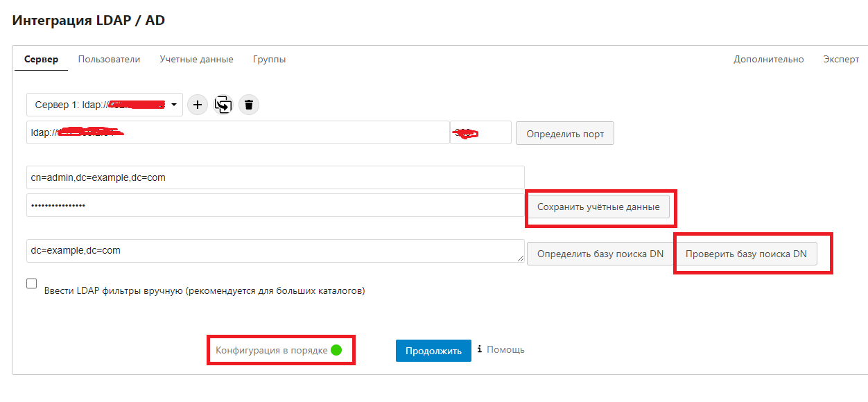Focus the bind password field

(275, 205)
